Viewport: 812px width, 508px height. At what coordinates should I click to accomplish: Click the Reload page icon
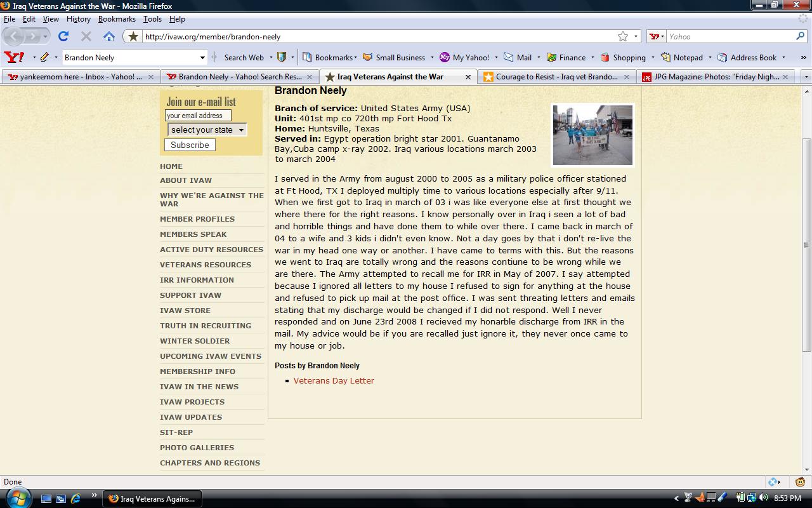[63, 36]
